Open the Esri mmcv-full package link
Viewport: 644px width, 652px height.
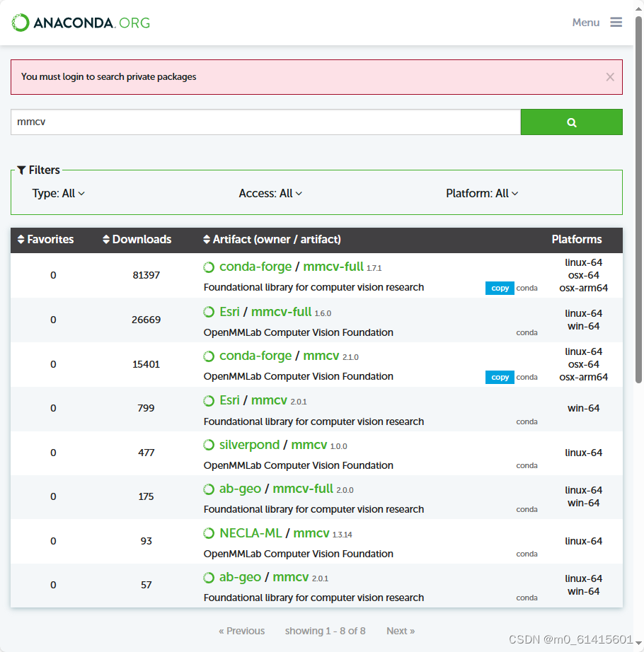tap(281, 312)
